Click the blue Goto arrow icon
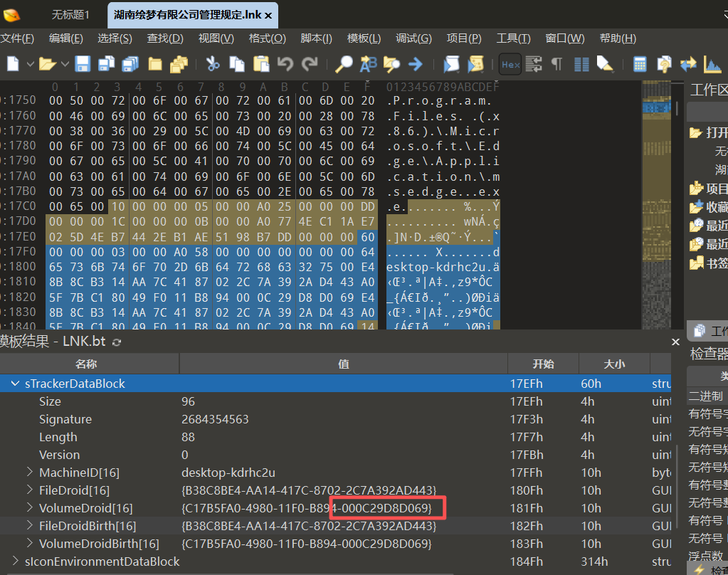The width and height of the screenshot is (728, 575). click(416, 63)
